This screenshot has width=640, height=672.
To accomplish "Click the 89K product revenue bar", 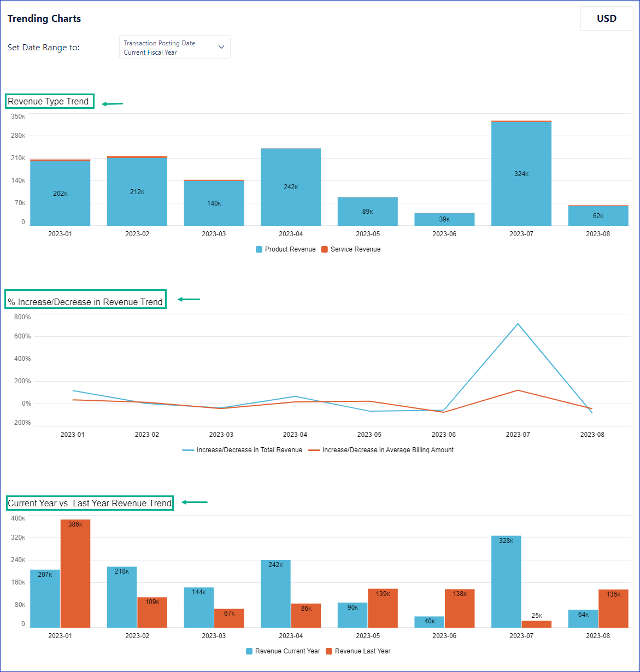I will (x=367, y=212).
